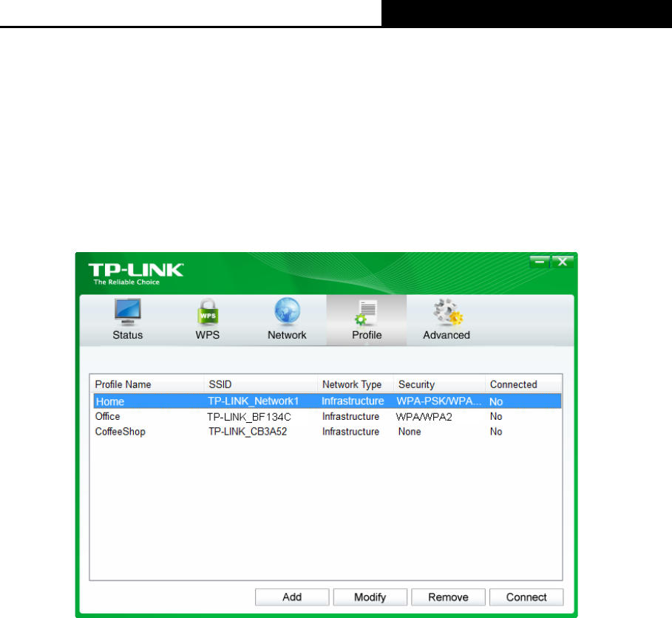Click Connected value No for Office

click(496, 417)
